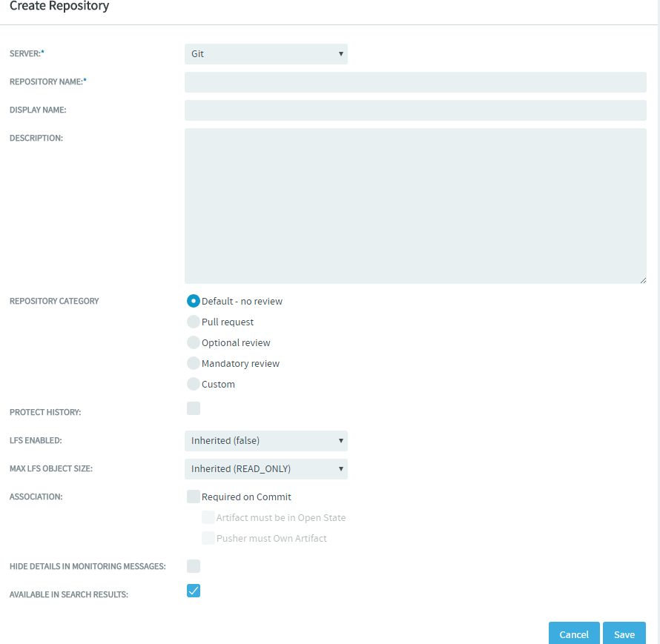The width and height of the screenshot is (660, 644).
Task: Expand the Max LFS Object Size dropdown
Action: pyautogui.click(x=266, y=469)
